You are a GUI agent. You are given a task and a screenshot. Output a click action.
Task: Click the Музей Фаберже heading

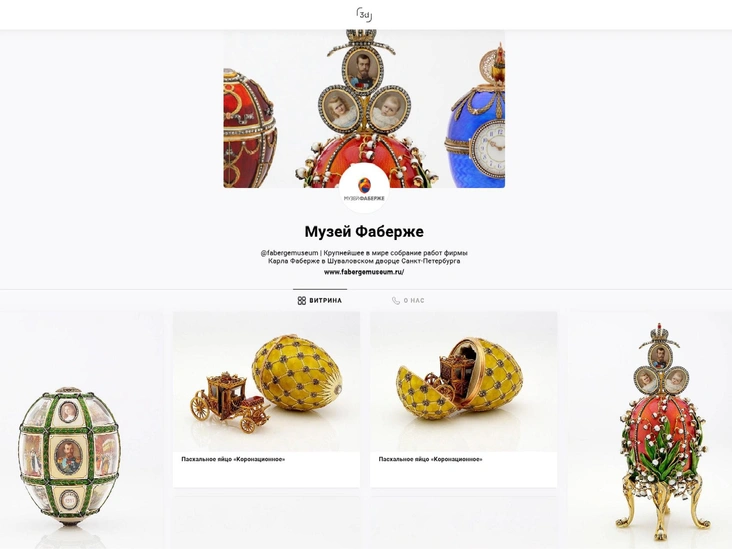click(x=364, y=232)
